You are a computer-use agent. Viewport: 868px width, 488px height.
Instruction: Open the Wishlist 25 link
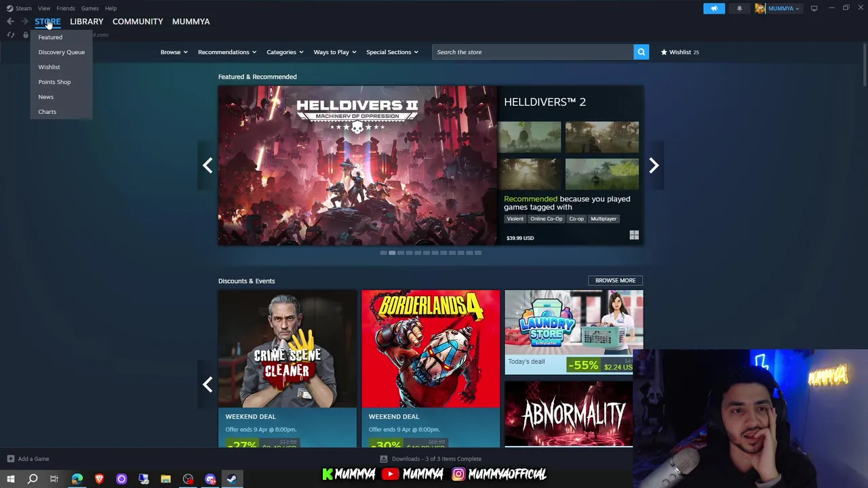[x=679, y=52]
